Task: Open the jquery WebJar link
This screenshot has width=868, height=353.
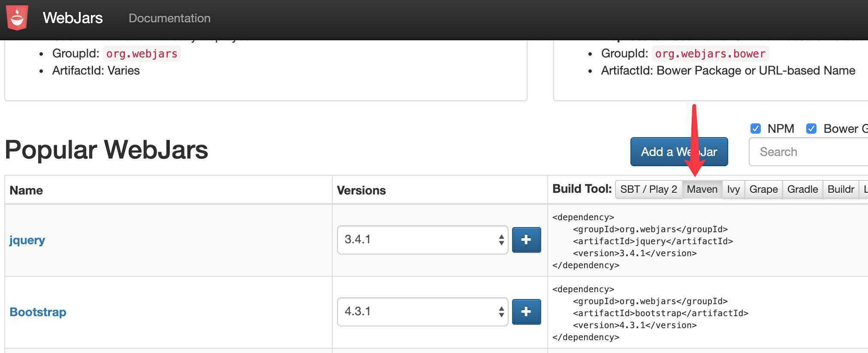Action: [27, 240]
